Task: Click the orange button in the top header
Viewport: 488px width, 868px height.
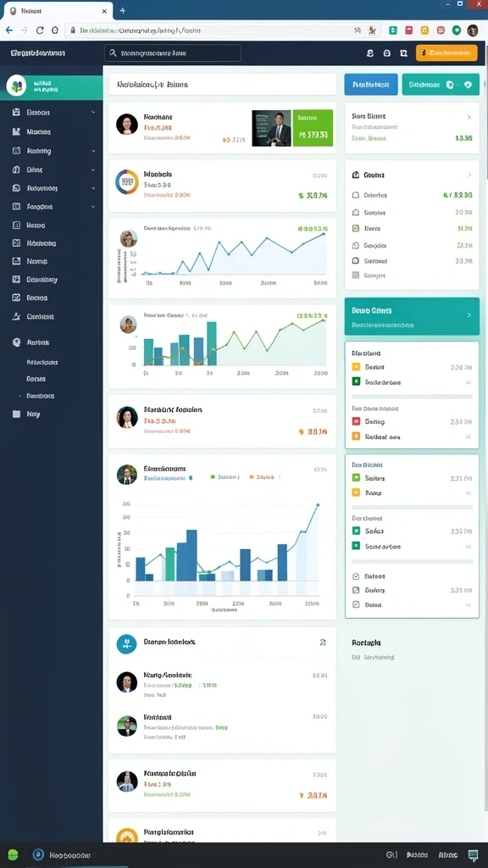Action: click(446, 53)
